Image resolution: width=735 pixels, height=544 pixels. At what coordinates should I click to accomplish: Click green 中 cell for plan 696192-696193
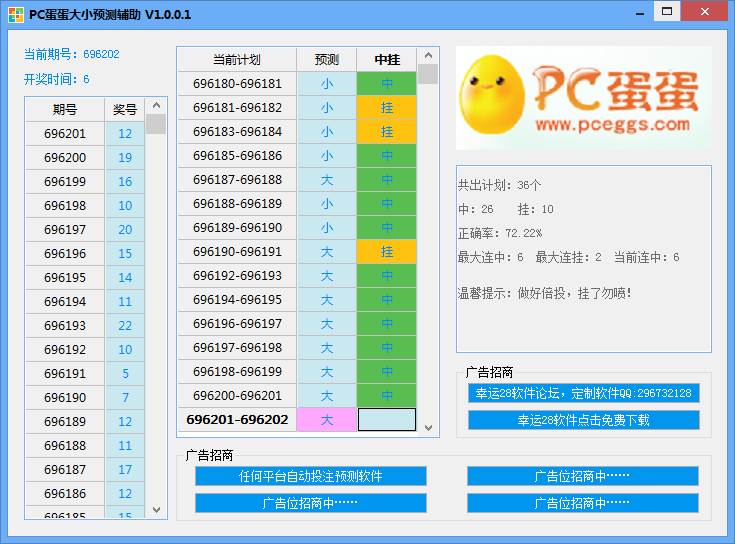(x=387, y=276)
